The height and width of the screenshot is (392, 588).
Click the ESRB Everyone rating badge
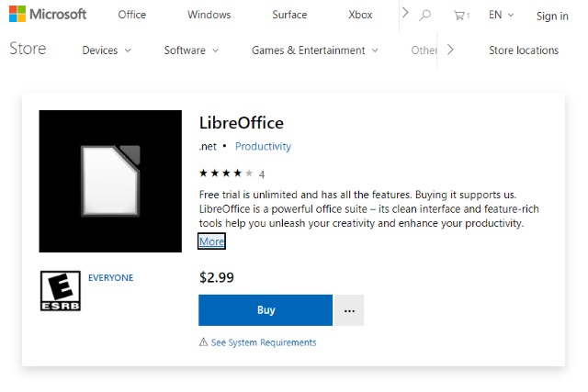click(x=60, y=290)
